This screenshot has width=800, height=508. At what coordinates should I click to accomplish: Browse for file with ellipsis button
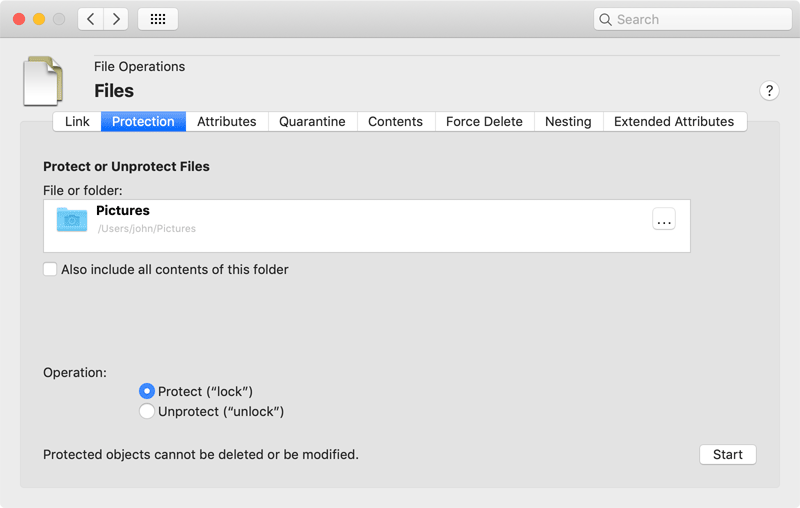pos(664,219)
